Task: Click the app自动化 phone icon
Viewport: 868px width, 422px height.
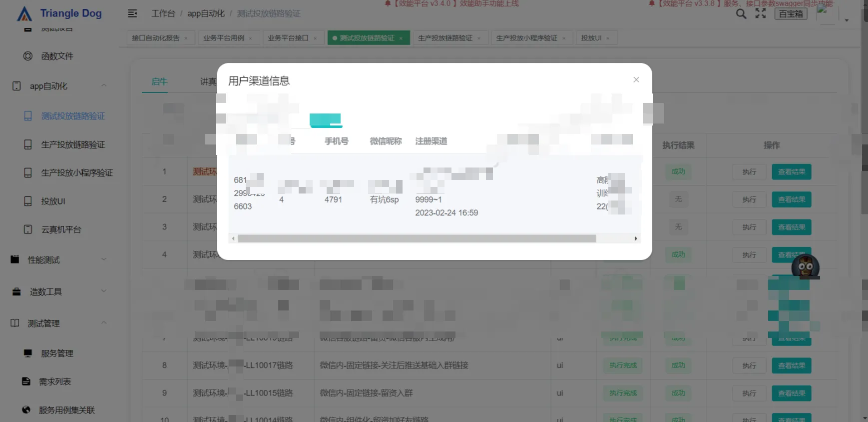Action: 16,86
